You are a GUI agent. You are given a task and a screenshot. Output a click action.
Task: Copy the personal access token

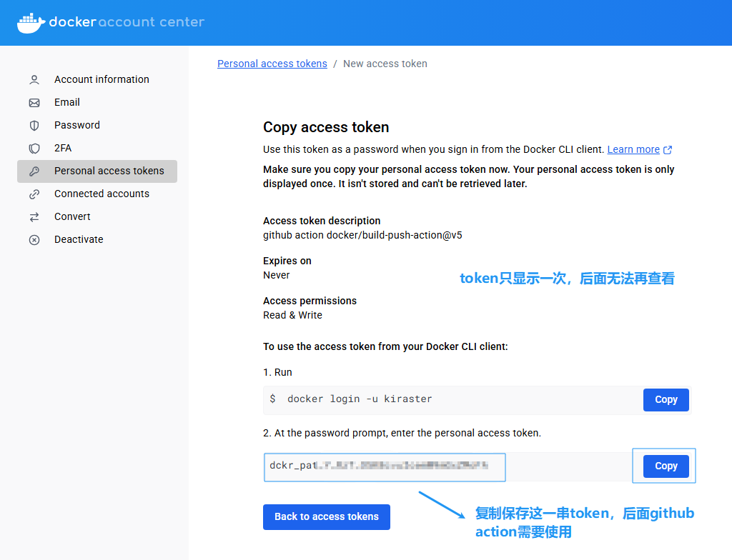pyautogui.click(x=666, y=466)
